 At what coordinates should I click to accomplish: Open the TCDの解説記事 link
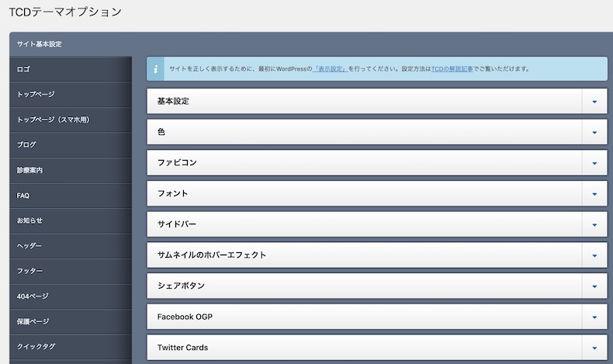[452, 69]
